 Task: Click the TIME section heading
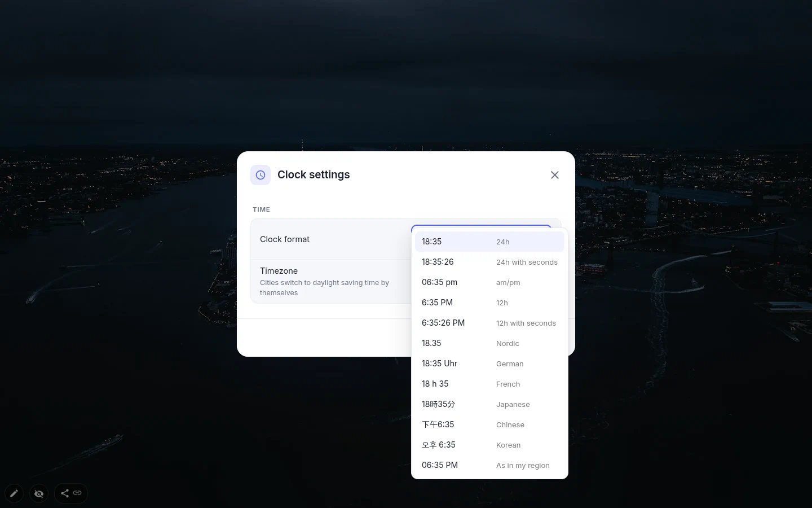[261, 209]
